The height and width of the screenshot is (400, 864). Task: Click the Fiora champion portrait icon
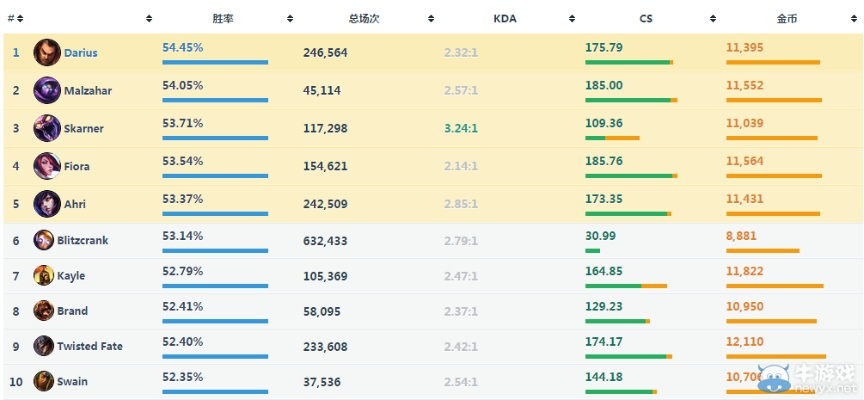coord(47,166)
